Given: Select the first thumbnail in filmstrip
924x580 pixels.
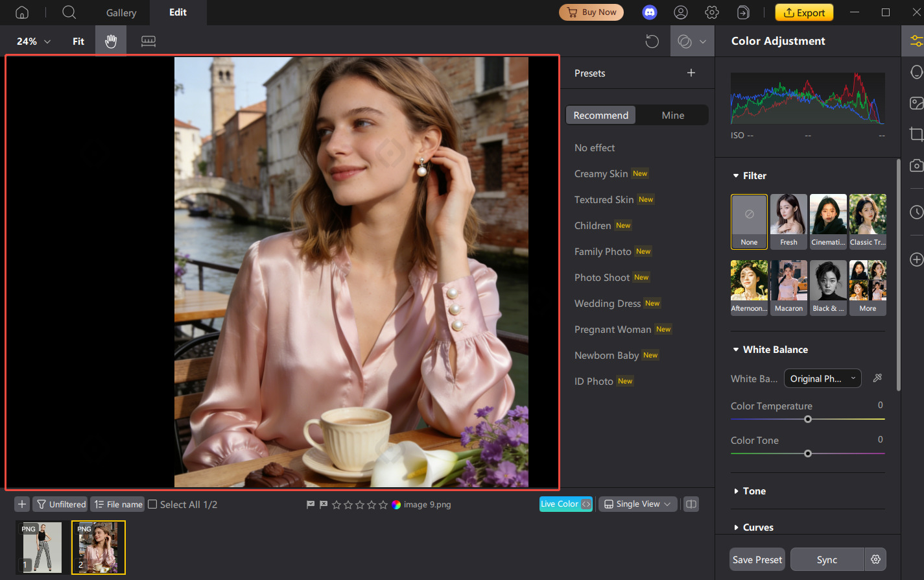Looking at the screenshot, I should (x=41, y=547).
